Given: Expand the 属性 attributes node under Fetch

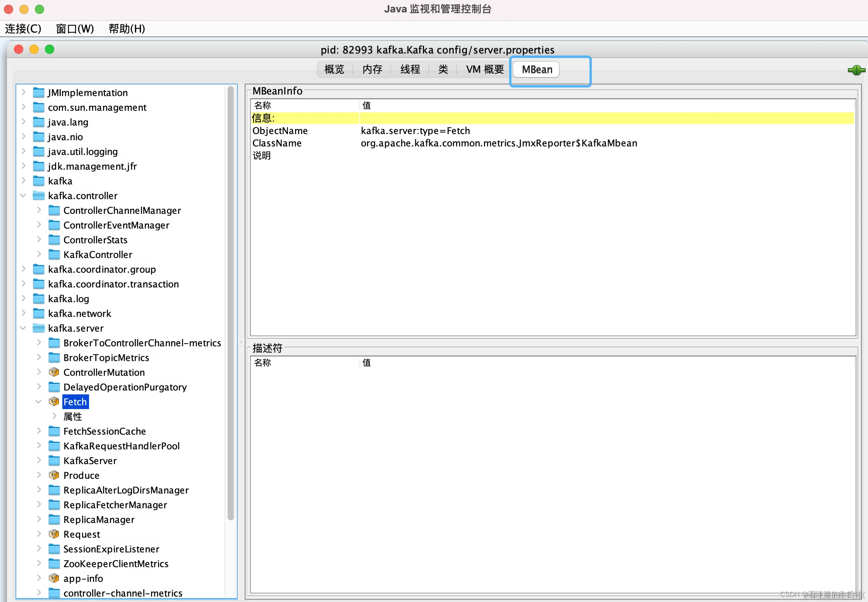Looking at the screenshot, I should point(55,416).
